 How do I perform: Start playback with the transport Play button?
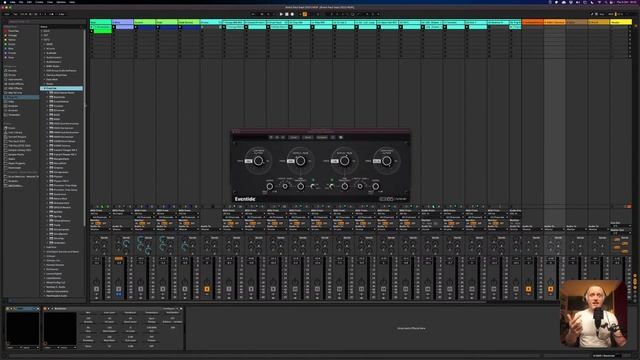[x=281, y=14]
